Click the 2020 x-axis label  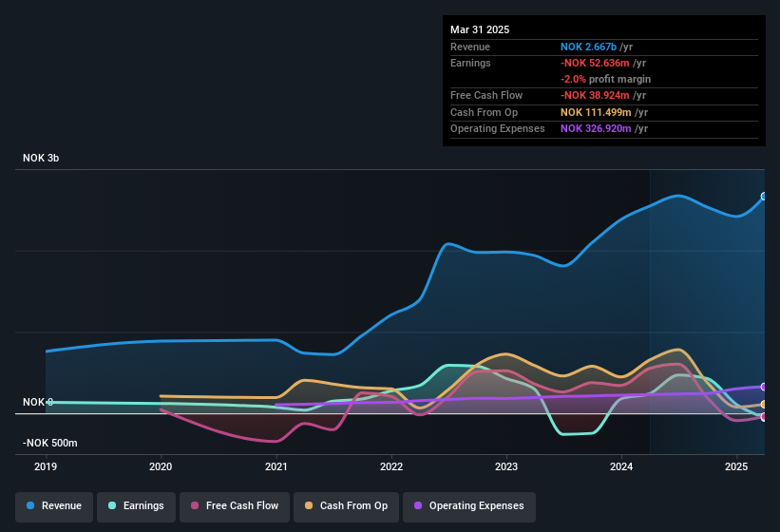[x=161, y=466]
